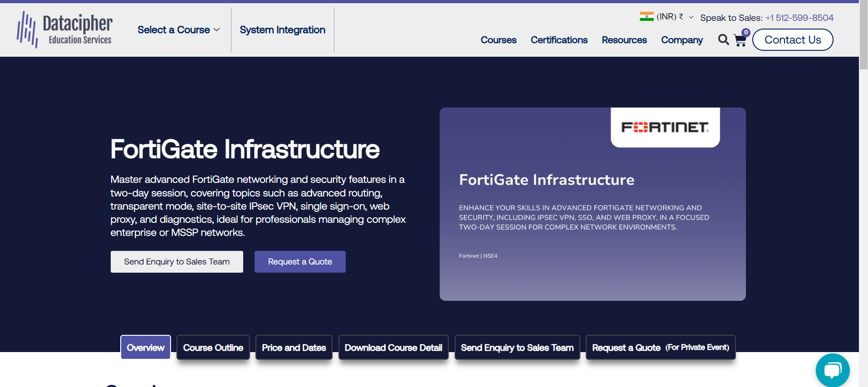
Task: Click the 'FortiGate Infrastructure' card title
Action: (x=547, y=180)
